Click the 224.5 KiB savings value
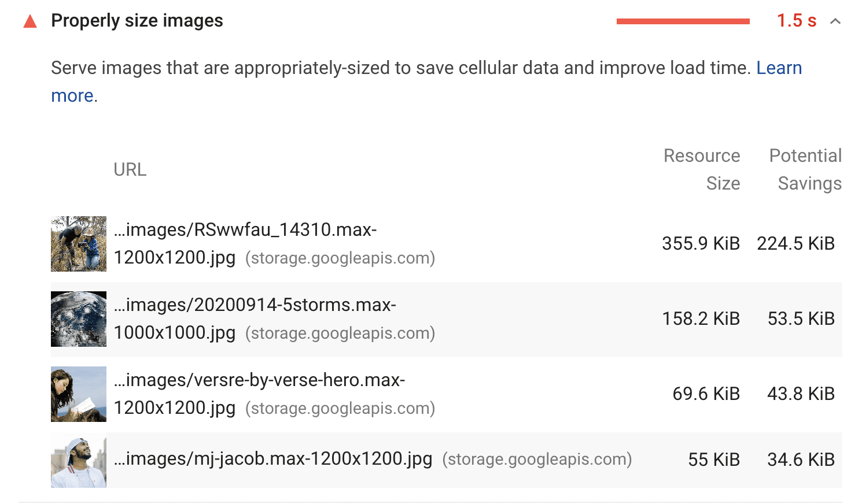Image resolution: width=862 pixels, height=504 pixels. (x=795, y=243)
